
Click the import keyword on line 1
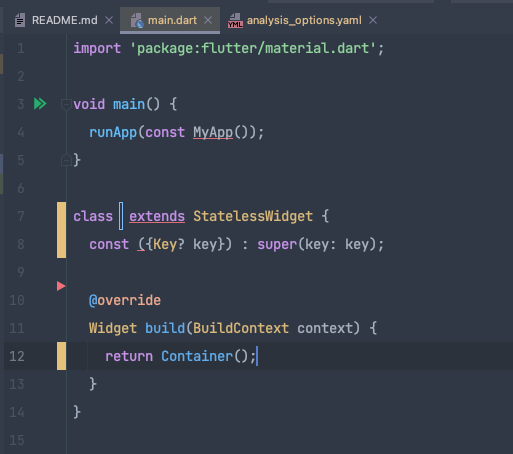click(x=97, y=49)
